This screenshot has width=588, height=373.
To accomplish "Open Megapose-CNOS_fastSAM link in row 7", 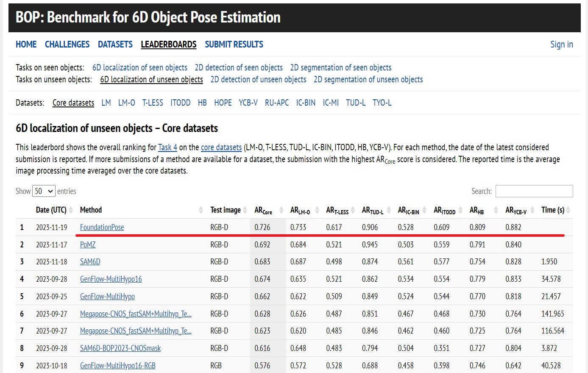I will point(136,331).
